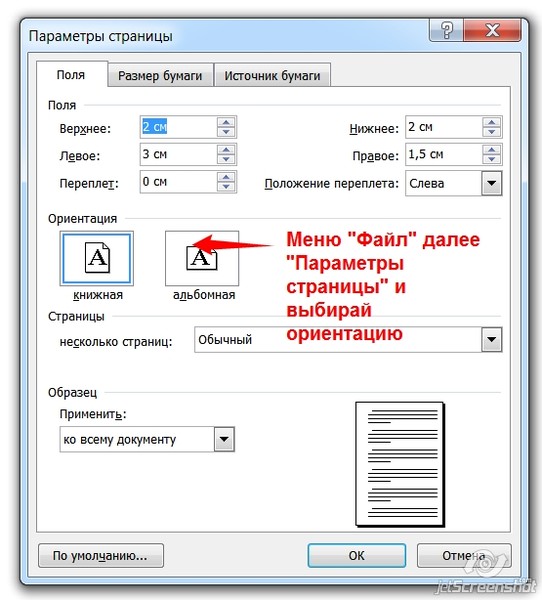Select the альбомная landscape orientation icon

[202, 258]
